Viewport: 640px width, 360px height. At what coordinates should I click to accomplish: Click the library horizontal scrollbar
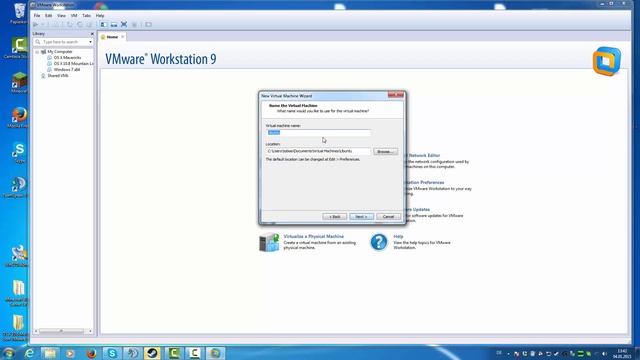point(63,331)
